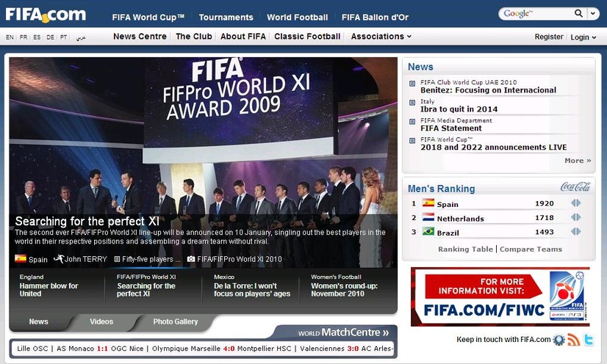Click AS Monaco 1:1 OGC Nice score
The image size is (607, 364).
pos(100,349)
